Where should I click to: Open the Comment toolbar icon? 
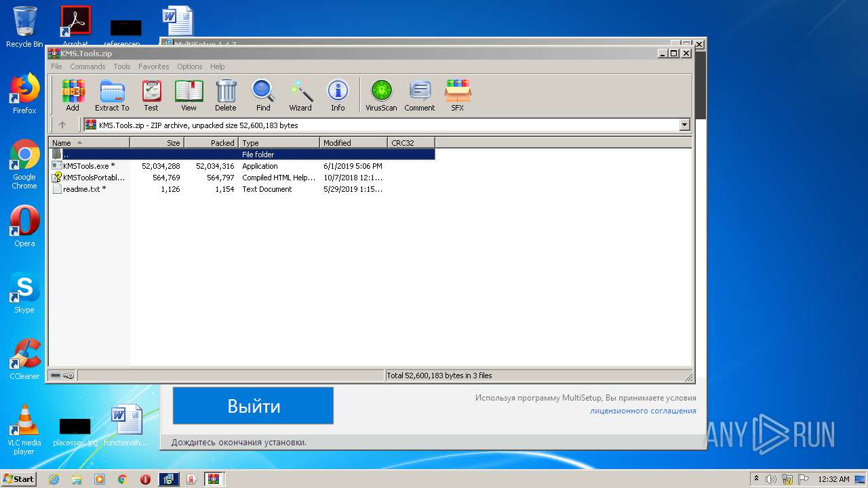[x=420, y=95]
